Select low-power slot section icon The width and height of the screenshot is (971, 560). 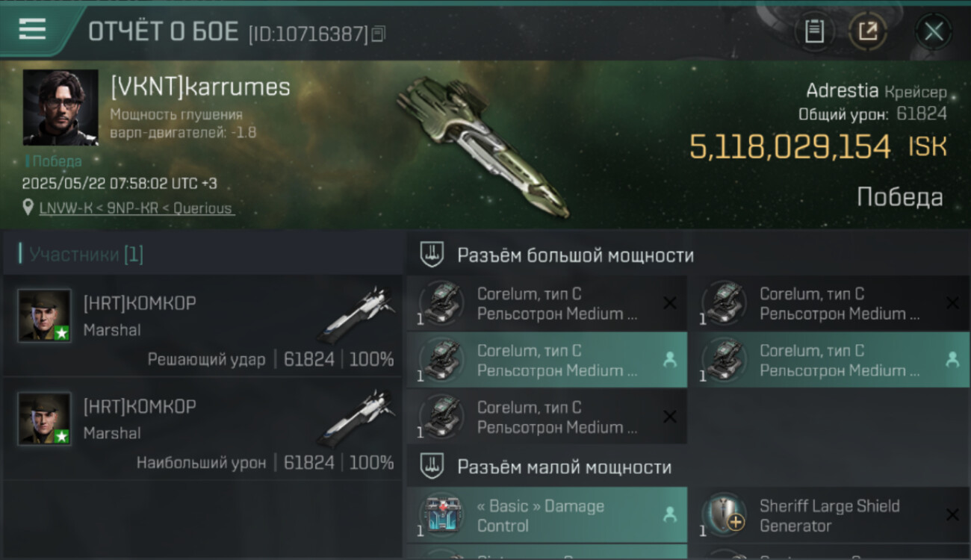click(432, 467)
